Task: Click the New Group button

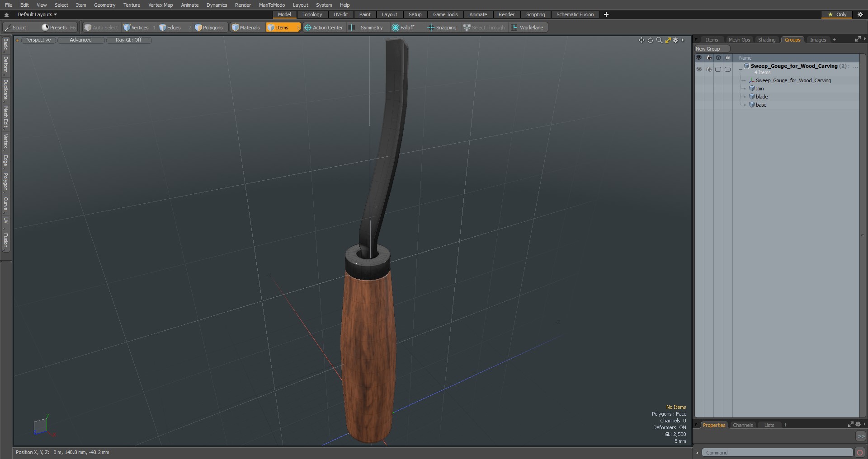Action: (x=712, y=49)
